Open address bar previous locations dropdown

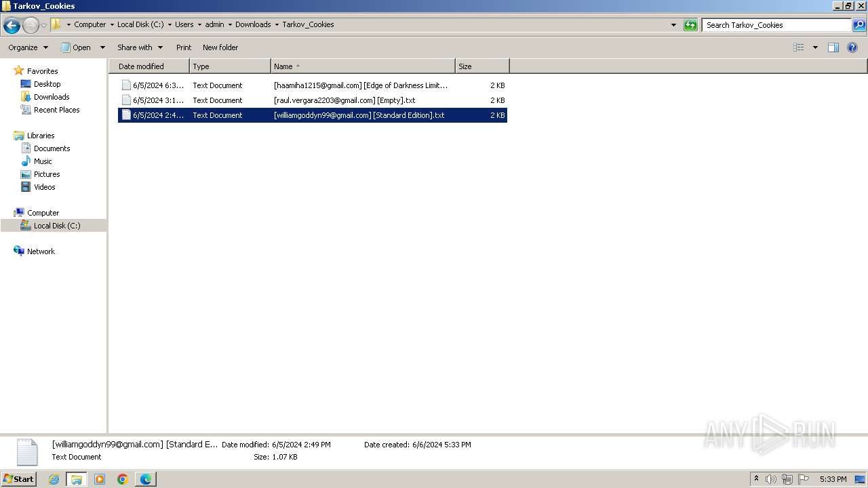[673, 25]
